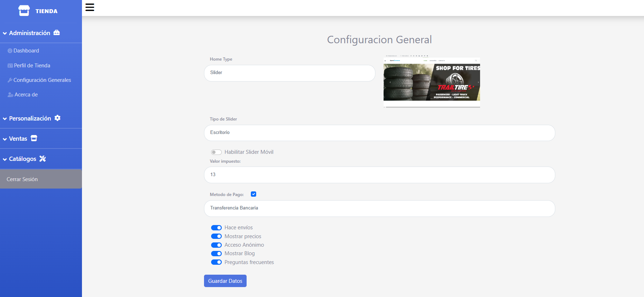Click the Valor impuesto input field
Image resolution: width=644 pixels, height=297 pixels.
point(379,175)
